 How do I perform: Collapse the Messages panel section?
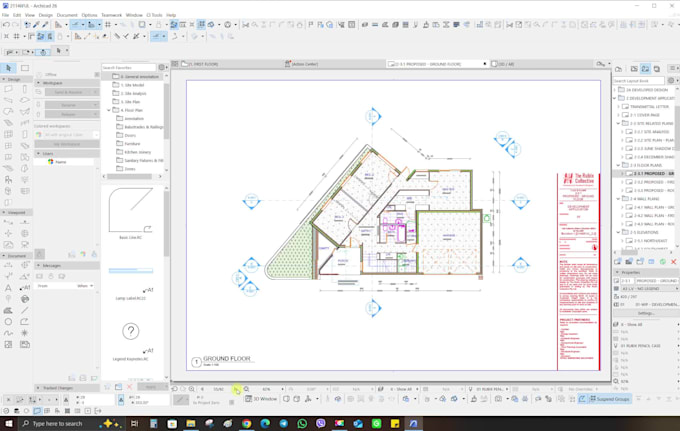(x=39, y=265)
